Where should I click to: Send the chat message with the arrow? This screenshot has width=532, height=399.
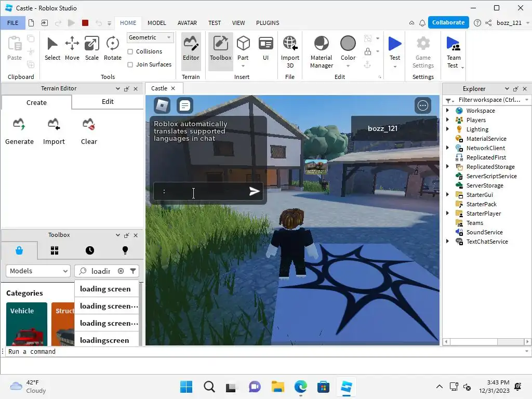pyautogui.click(x=254, y=191)
